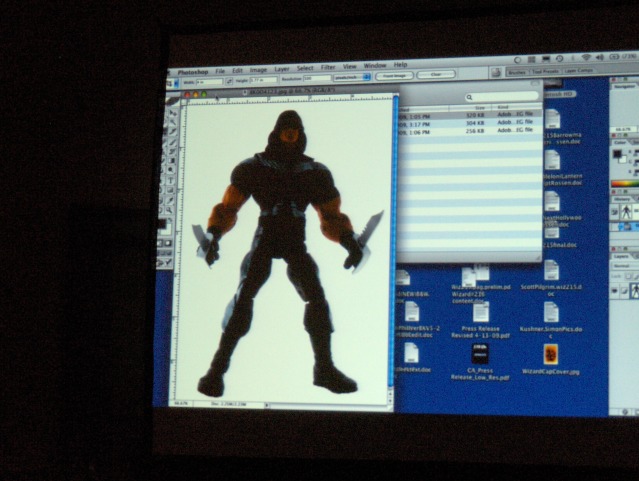Open status bar arrow menu in document window

[x=267, y=405]
